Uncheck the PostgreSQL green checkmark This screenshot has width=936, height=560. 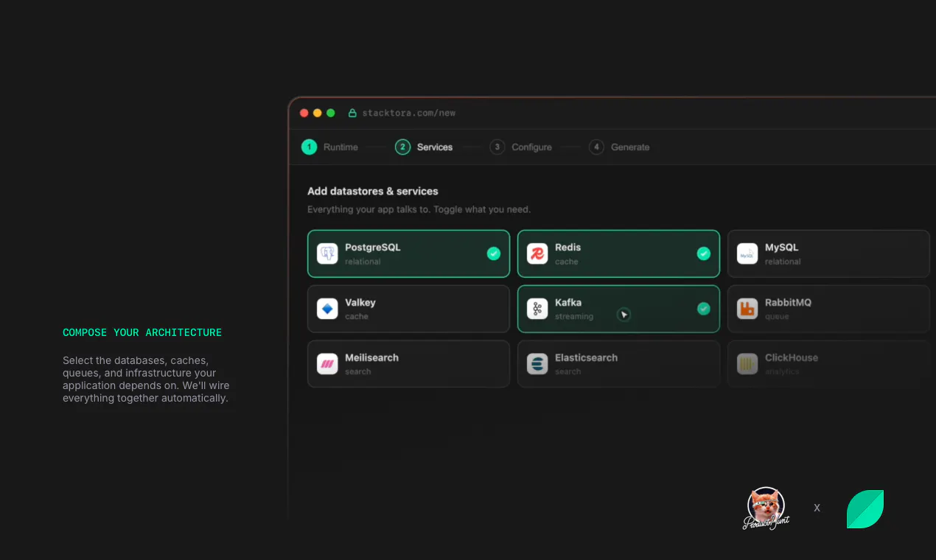(494, 253)
